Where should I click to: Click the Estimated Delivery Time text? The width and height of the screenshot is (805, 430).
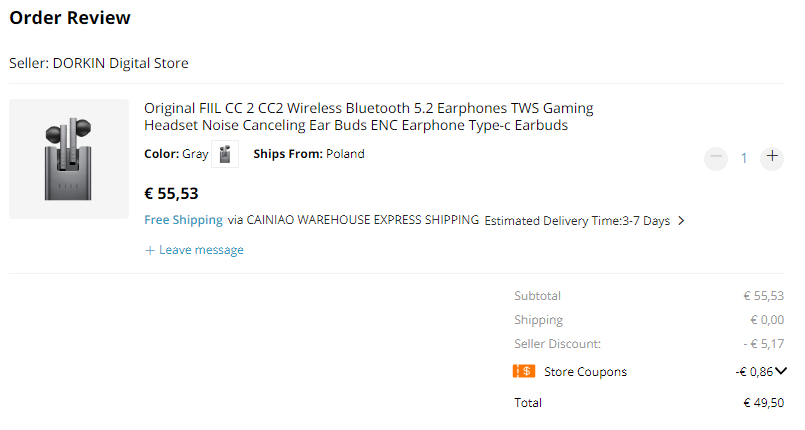(577, 221)
